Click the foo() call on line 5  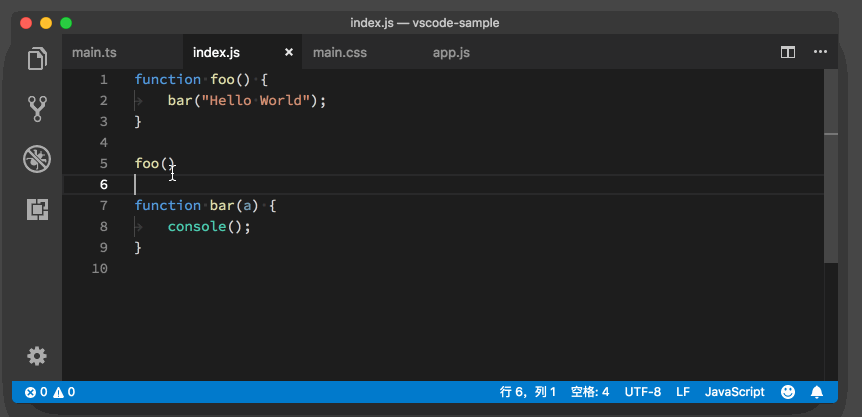coord(154,164)
